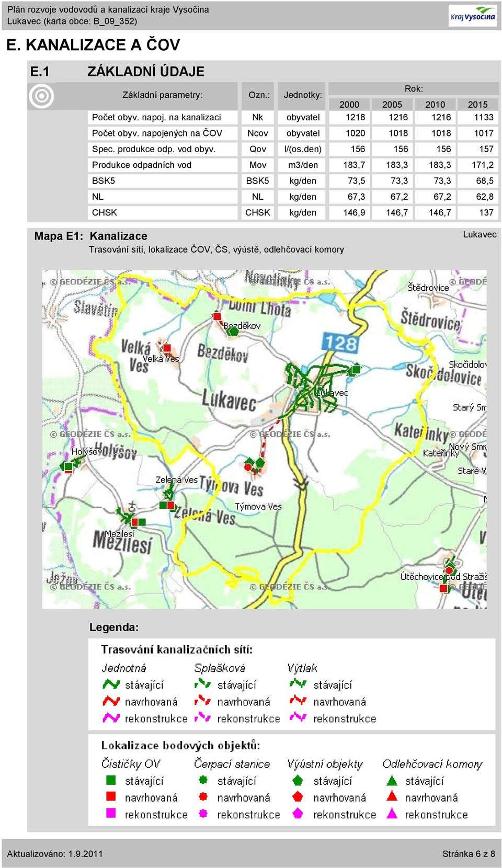Click the green stávající Odlehčovací komory triangle
The height and width of the screenshot is (868, 502).
[x=392, y=780]
